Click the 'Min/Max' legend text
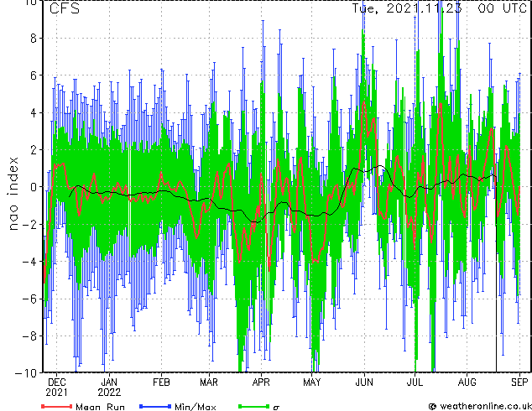Screen dimensions: 532x411 coord(196,407)
